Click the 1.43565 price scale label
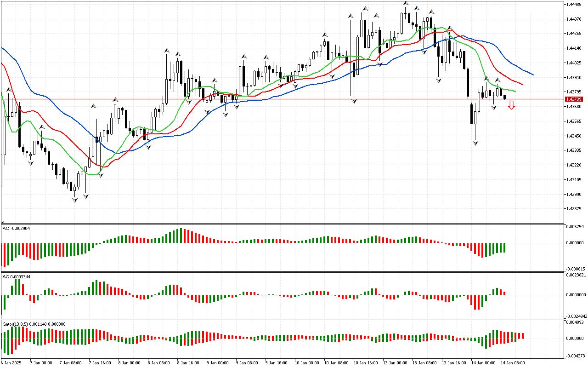 tap(574, 121)
